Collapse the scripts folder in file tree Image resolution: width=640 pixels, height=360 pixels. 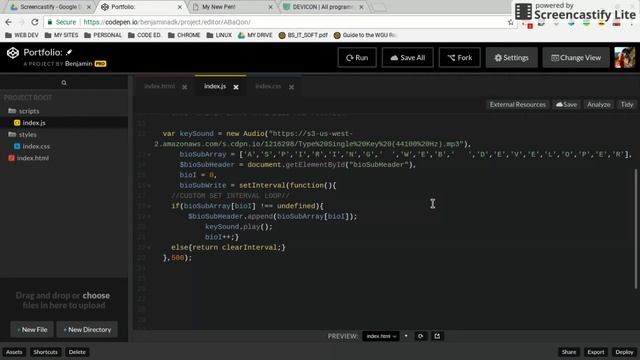pyautogui.click(x=24, y=111)
